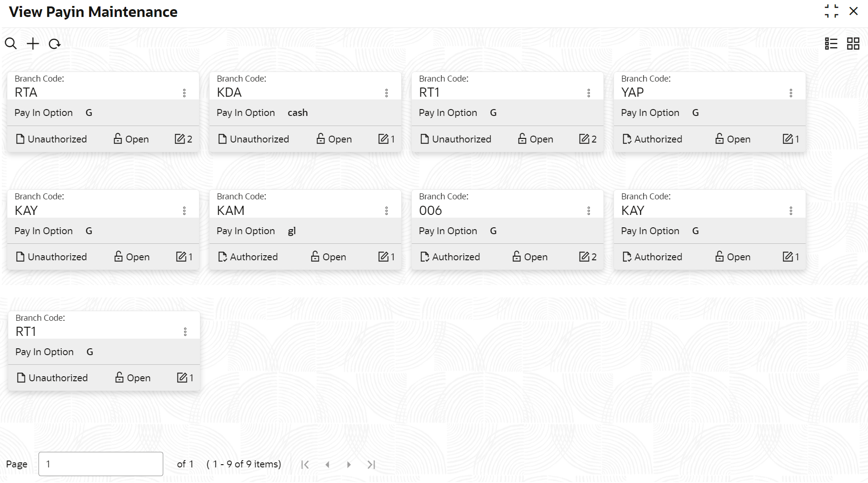Switch to list view layout

[x=831, y=44]
